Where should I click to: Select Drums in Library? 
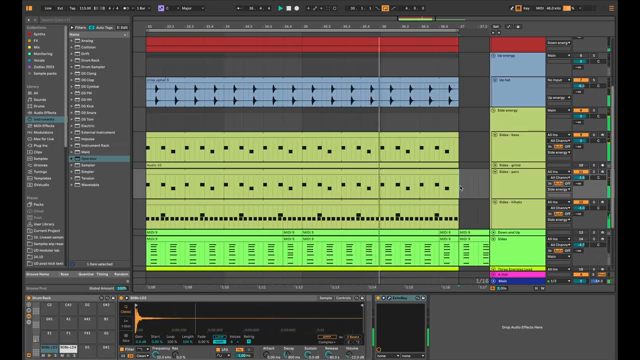[39, 106]
